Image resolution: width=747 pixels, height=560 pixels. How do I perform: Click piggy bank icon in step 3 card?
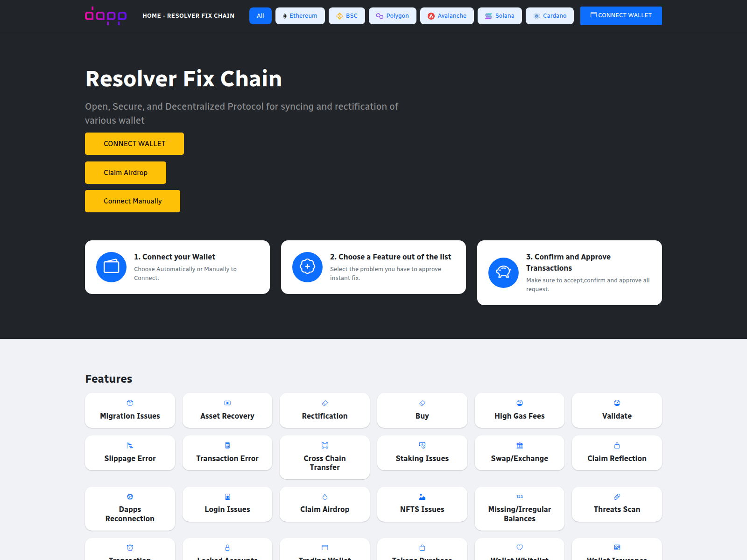[503, 273]
